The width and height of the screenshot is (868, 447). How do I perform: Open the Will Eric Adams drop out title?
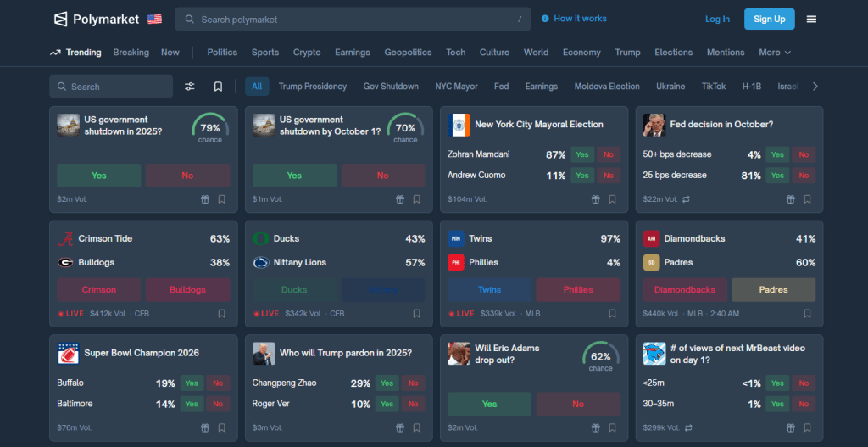point(507,354)
